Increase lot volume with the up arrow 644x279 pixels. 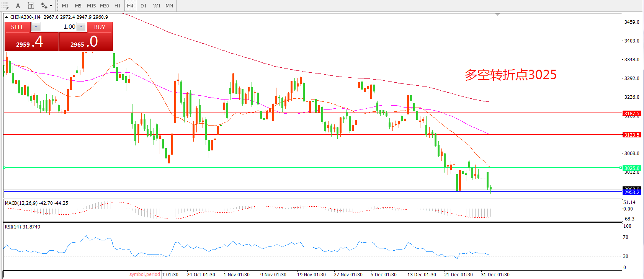tap(81, 27)
